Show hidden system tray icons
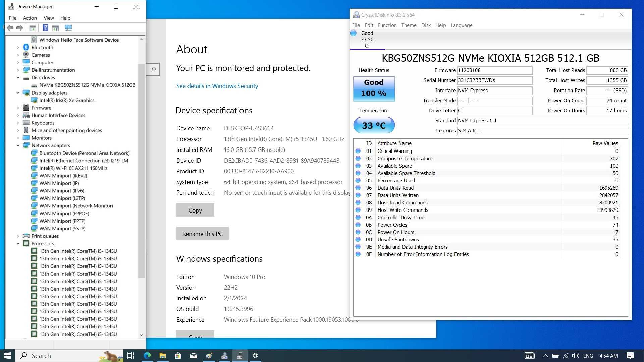Screen dimensions: 644x362 coord(545,356)
